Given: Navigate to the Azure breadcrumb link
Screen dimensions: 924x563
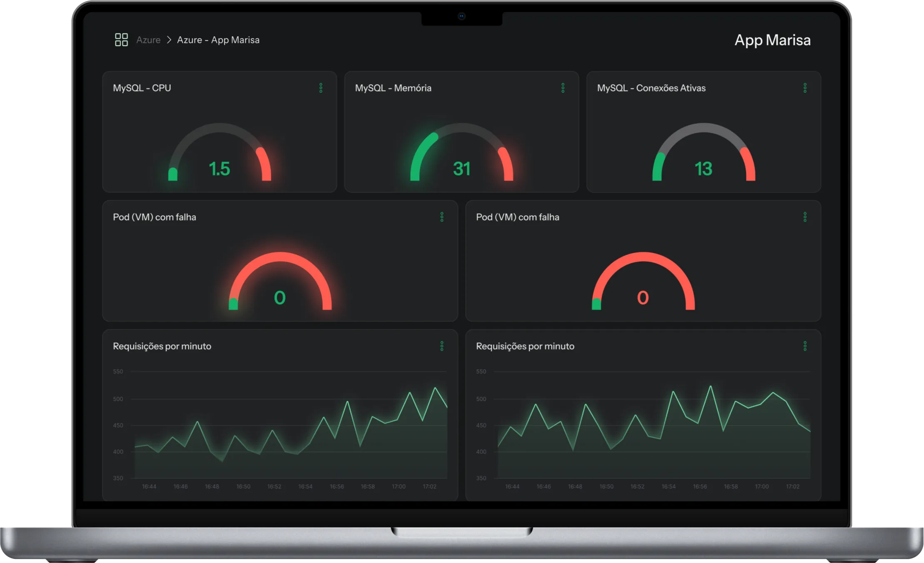Looking at the screenshot, I should pyautogui.click(x=148, y=40).
